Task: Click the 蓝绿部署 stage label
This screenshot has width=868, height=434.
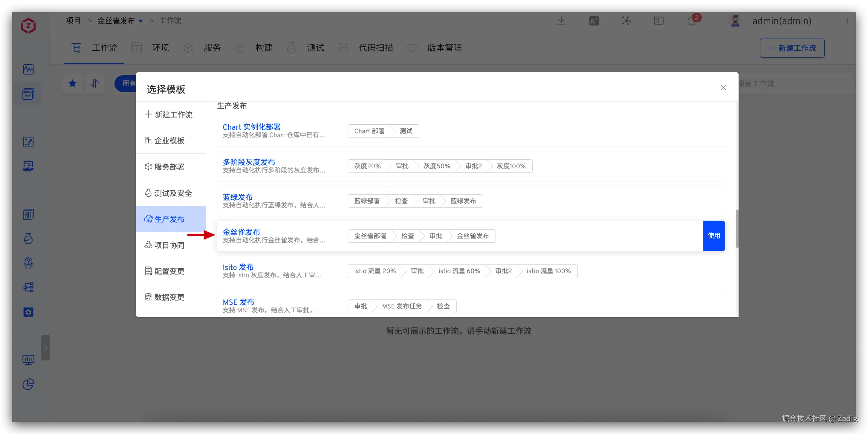Action: point(367,201)
